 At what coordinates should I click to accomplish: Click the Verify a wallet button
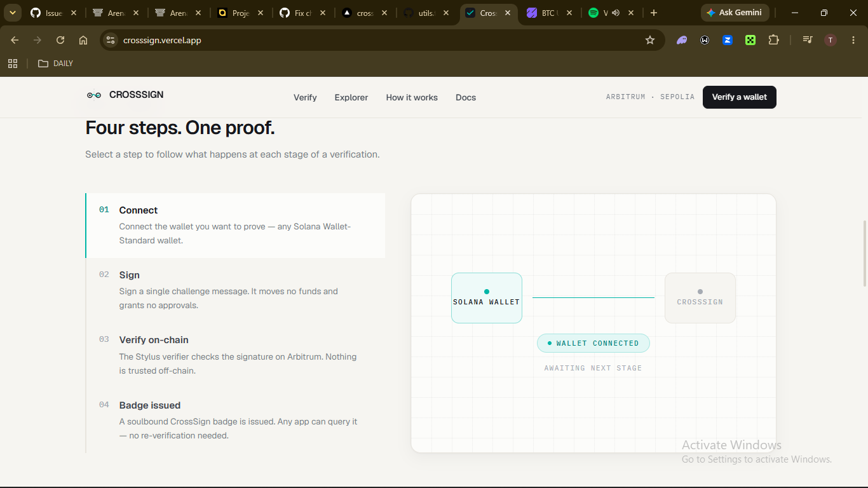tap(740, 97)
